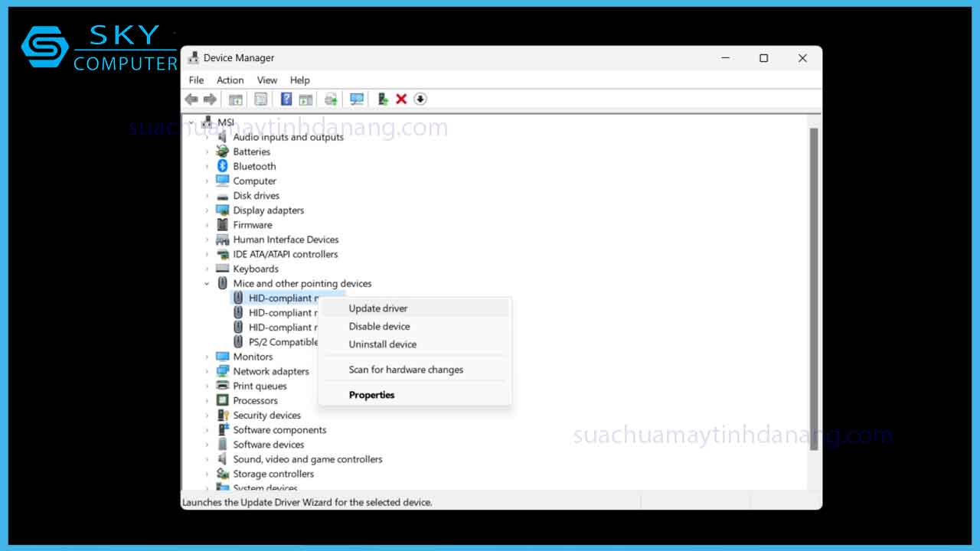
Task: Collapse Mice and other pointing devices
Action: point(207,284)
